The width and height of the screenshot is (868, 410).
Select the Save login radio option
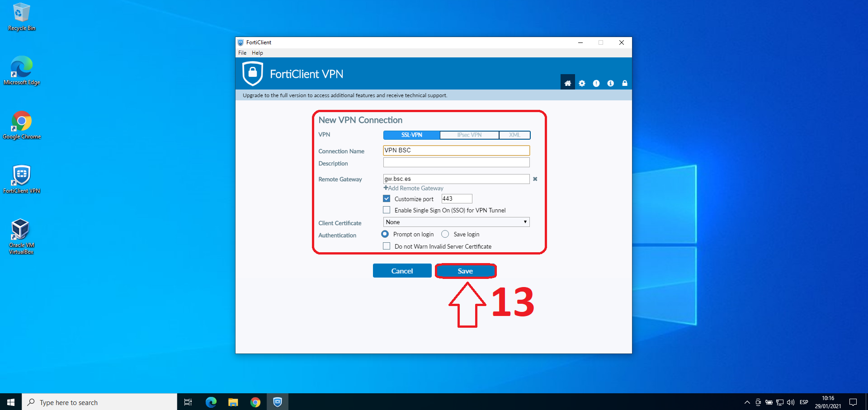tap(445, 234)
